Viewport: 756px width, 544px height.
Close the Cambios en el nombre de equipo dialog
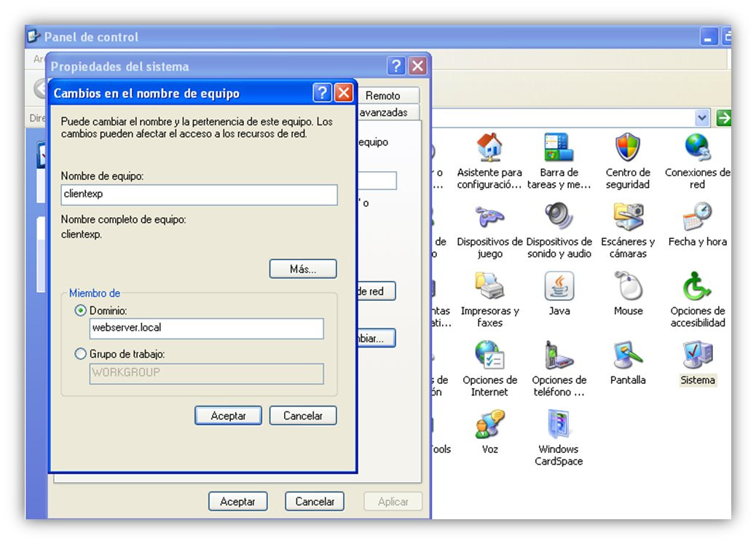pos(344,92)
